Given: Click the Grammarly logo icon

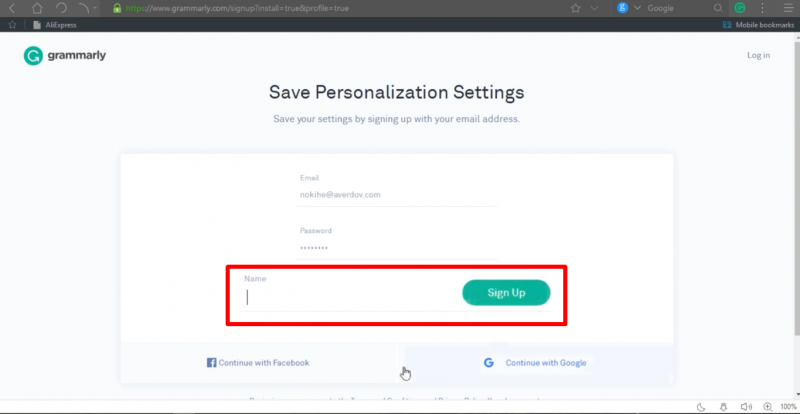Looking at the screenshot, I should pyautogui.click(x=32, y=56).
